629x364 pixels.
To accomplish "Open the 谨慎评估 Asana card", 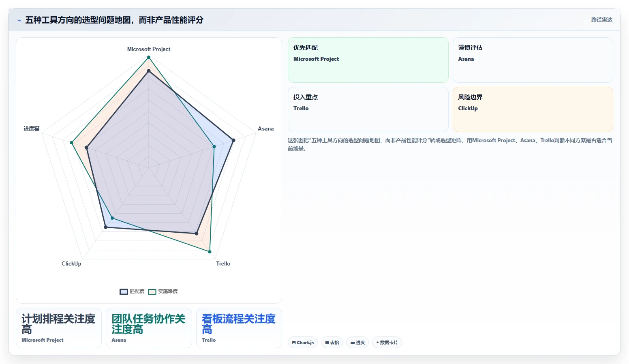I will pyautogui.click(x=533, y=60).
